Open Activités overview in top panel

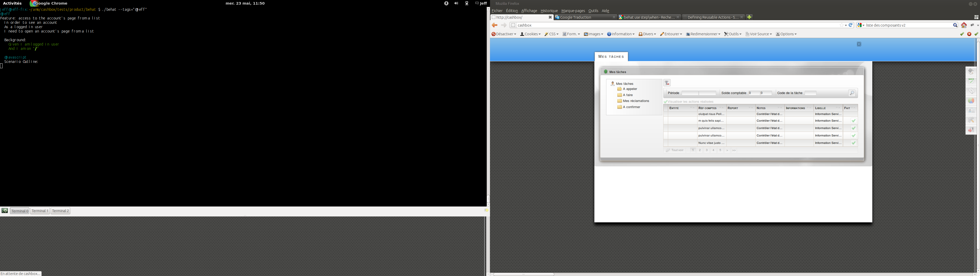click(12, 3)
